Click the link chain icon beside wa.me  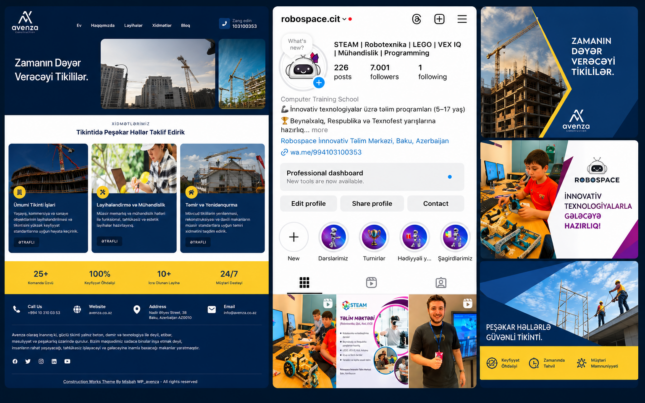(x=284, y=152)
